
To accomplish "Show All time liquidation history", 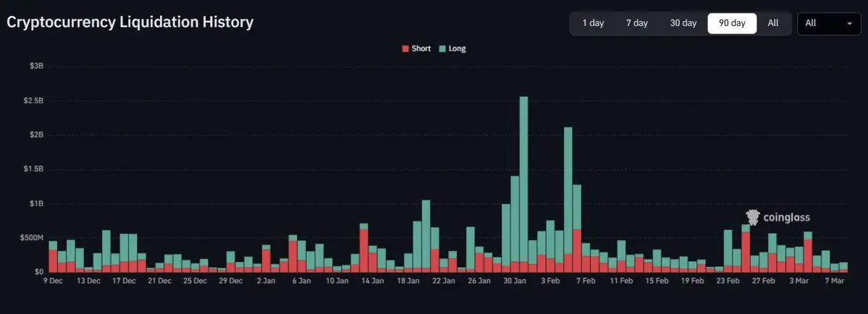I will click(772, 23).
